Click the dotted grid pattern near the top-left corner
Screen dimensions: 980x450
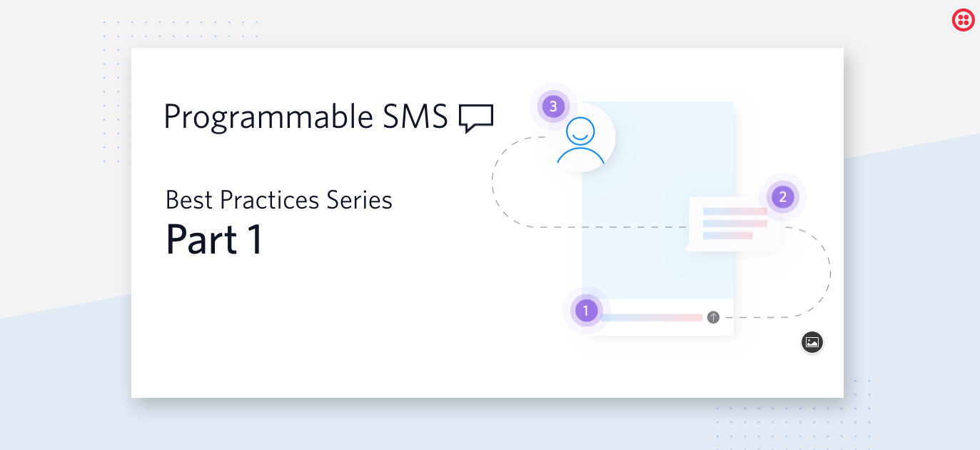[181, 50]
